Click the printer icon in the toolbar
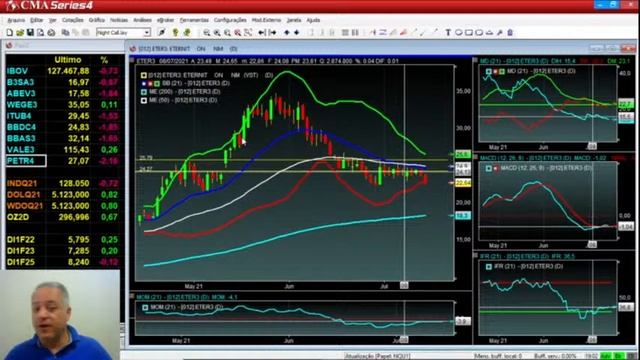The width and height of the screenshot is (640, 360). coord(51,33)
